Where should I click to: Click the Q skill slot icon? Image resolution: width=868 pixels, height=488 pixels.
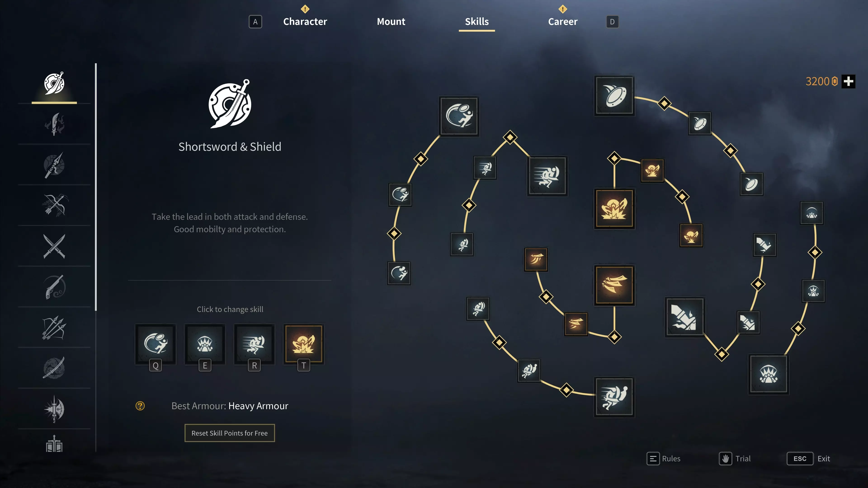tap(155, 344)
